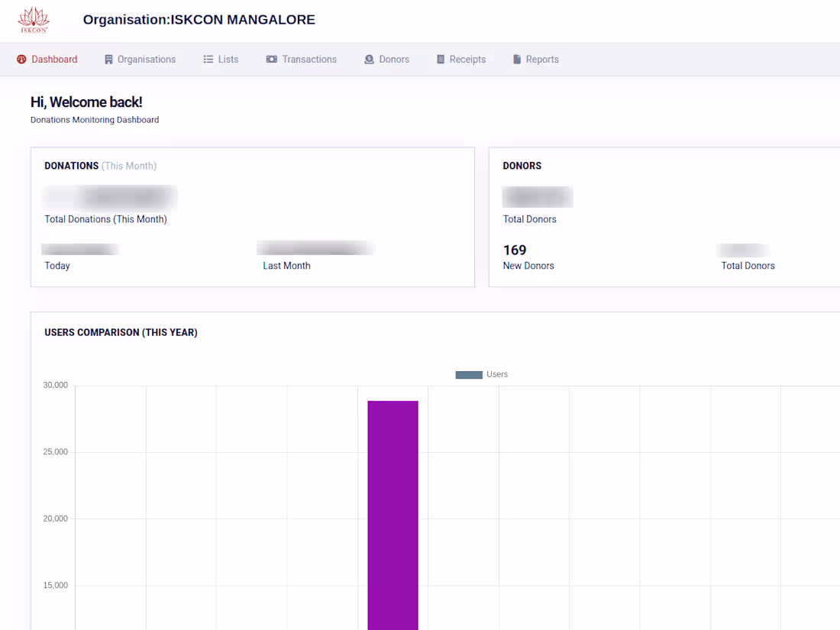This screenshot has height=630, width=840.
Task: Click Total Donations (This Month) label
Action: click(x=105, y=219)
